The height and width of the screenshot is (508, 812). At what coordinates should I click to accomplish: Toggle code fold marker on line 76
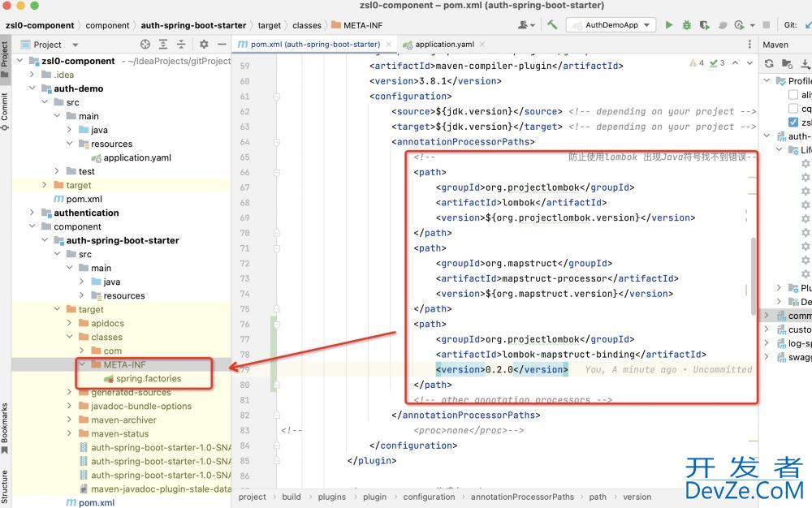[277, 325]
